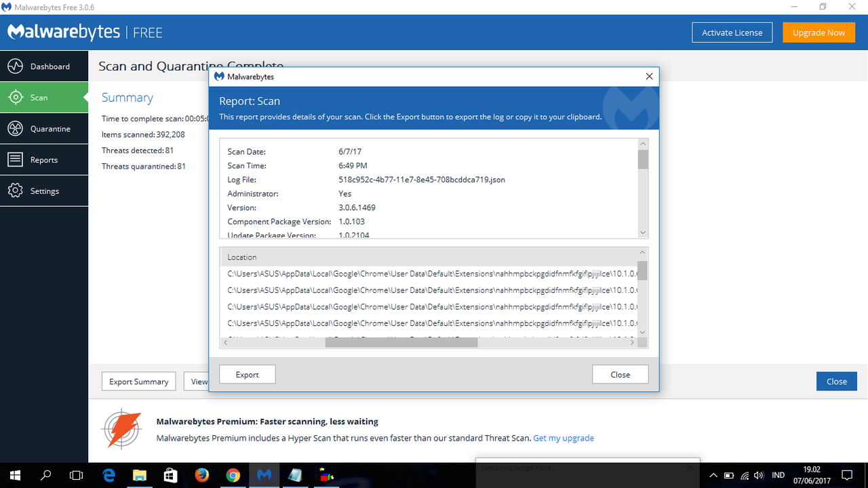
Task: Click the Settings gear icon in sidebar
Action: tap(15, 191)
